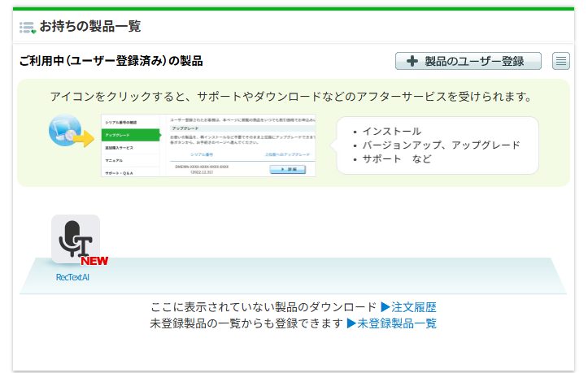
Task: Click the お持ちの製品一覧 header list icon
Action: pyautogui.click(x=28, y=28)
